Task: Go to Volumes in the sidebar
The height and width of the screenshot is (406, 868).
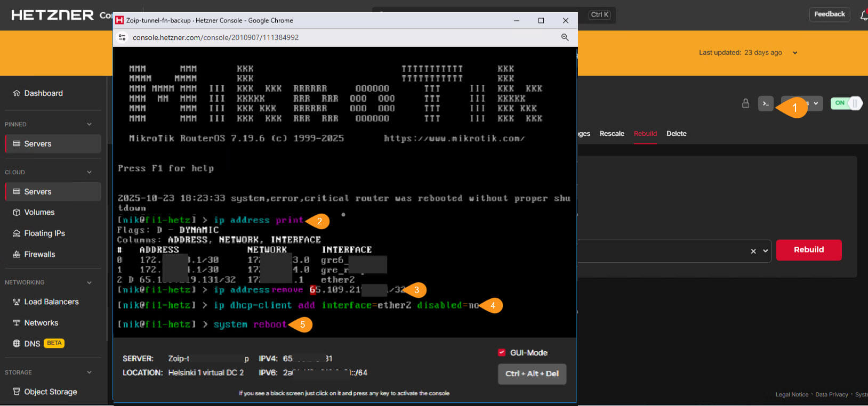Action: [34, 212]
